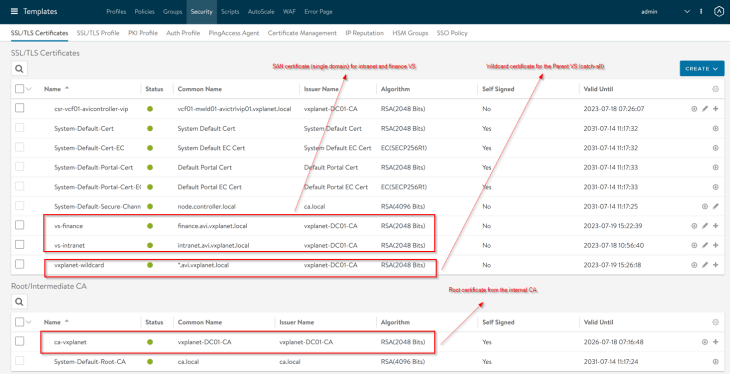This screenshot has width=730, height=374.
Task: Sort certificates by Valid Until column
Action: coord(598,89)
